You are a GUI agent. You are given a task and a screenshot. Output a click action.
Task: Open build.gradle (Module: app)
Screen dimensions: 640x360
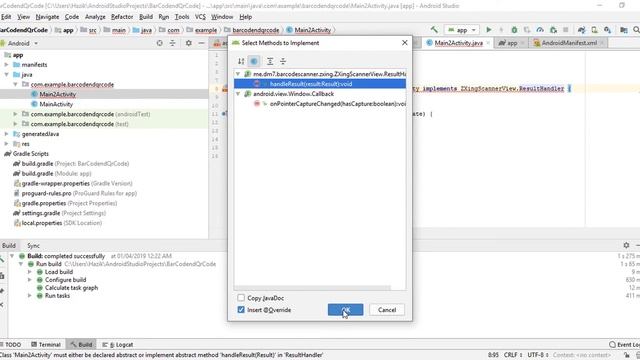(x=52, y=173)
